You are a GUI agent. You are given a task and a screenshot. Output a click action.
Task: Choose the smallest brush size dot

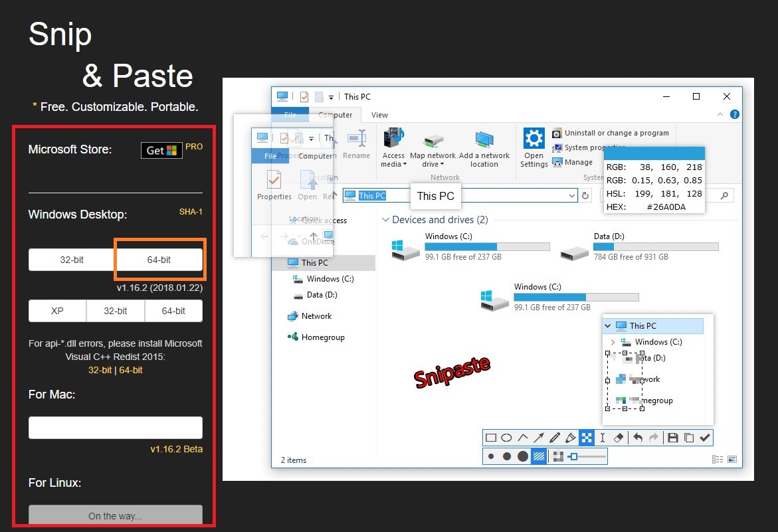pos(491,457)
